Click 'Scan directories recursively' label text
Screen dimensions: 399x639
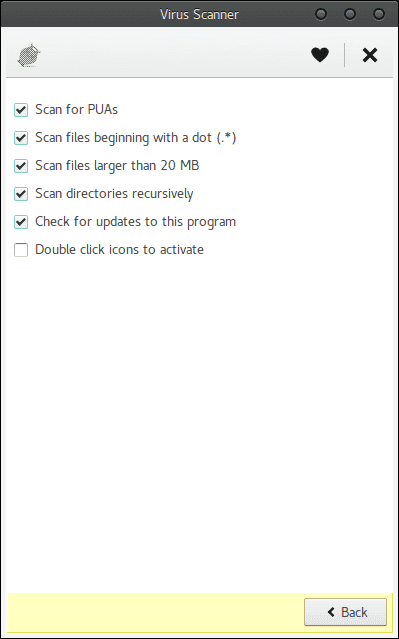coord(114,194)
